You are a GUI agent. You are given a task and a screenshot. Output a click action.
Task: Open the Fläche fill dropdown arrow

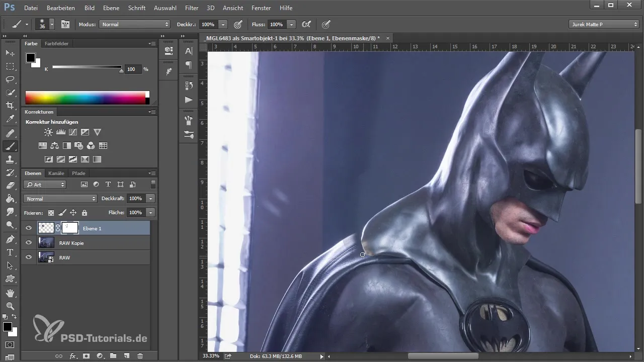click(x=150, y=213)
